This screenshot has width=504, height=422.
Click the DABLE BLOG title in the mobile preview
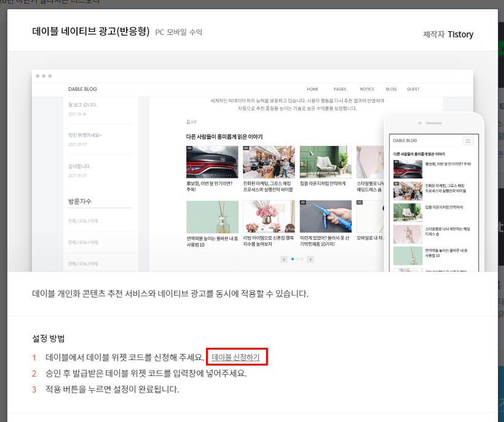(x=405, y=140)
